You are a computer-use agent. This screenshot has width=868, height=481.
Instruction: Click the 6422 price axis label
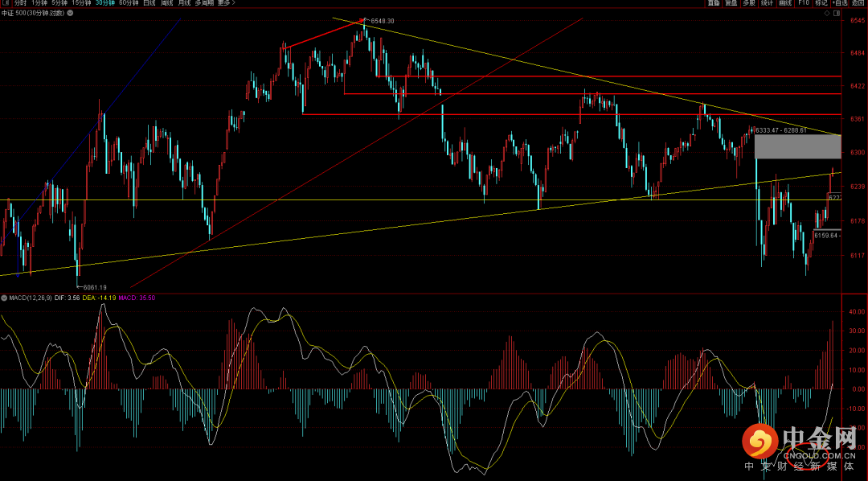[x=858, y=86]
